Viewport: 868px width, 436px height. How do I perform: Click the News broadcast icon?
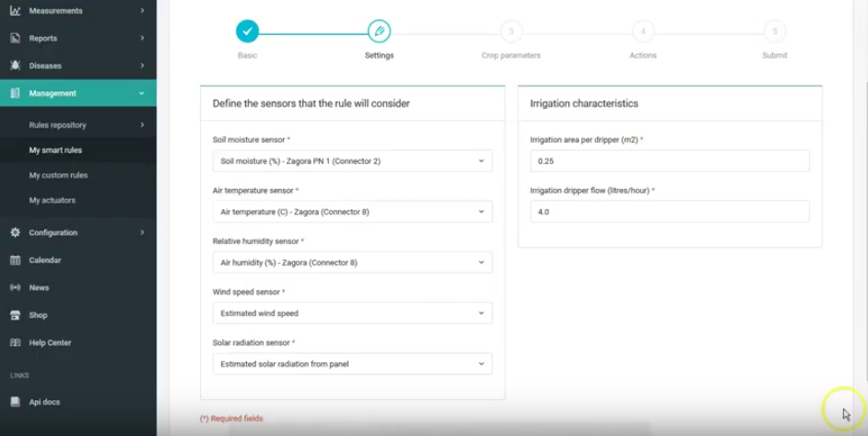point(15,288)
